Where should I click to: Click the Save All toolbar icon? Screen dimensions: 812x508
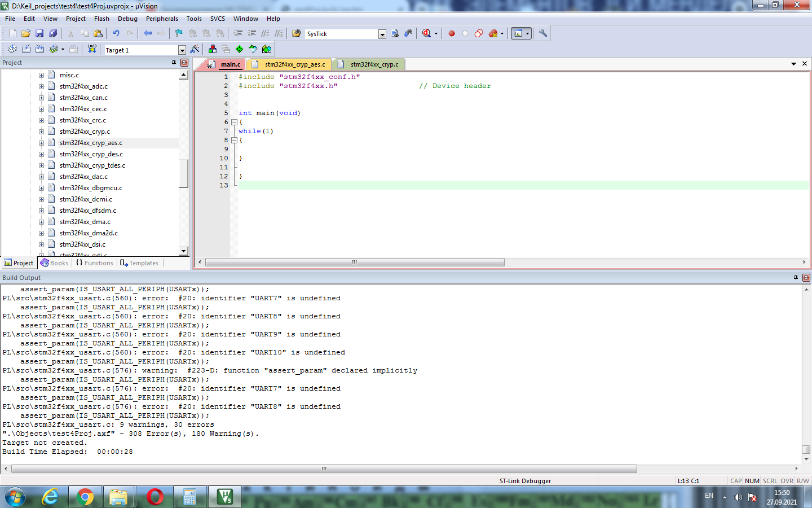click(x=53, y=34)
